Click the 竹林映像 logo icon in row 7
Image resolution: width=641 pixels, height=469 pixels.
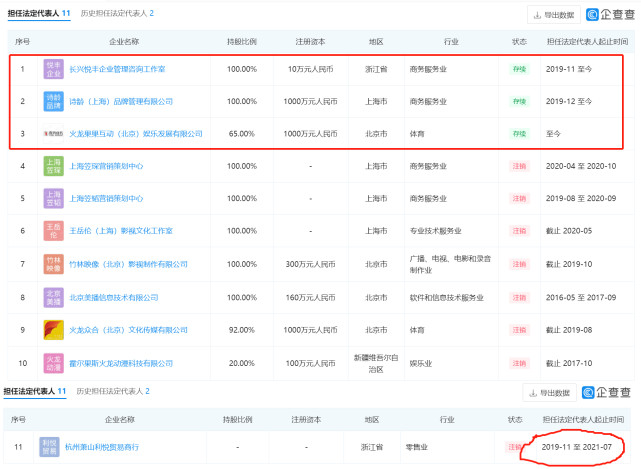(54, 264)
